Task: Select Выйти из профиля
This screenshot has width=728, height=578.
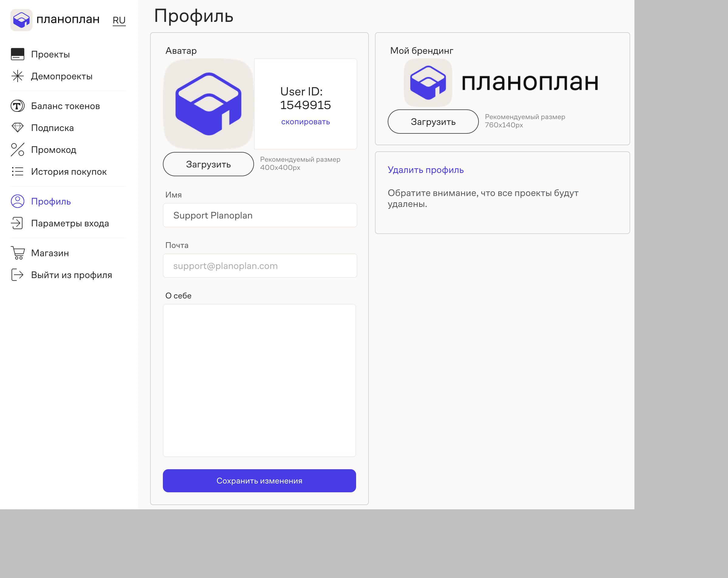Action: point(72,275)
